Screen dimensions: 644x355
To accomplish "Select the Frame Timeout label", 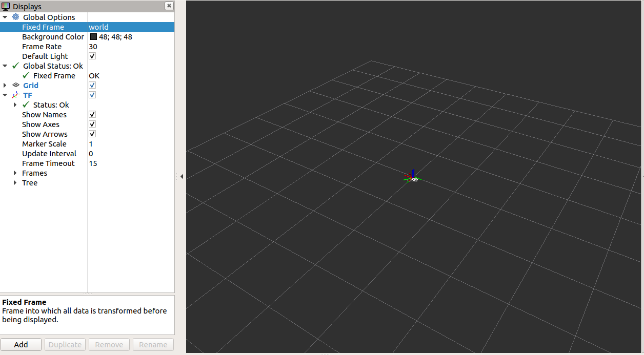I will 48,163.
